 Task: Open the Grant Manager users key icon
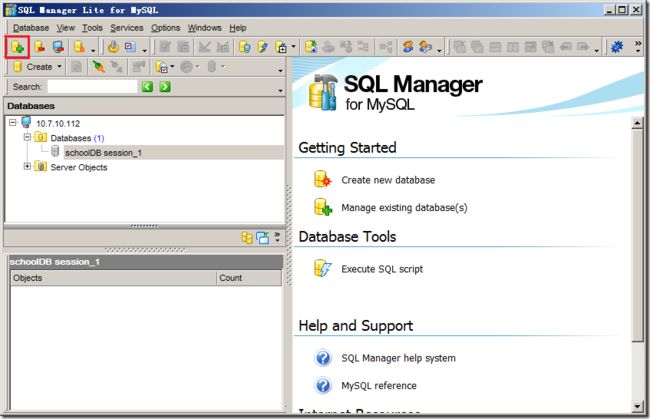[426, 47]
